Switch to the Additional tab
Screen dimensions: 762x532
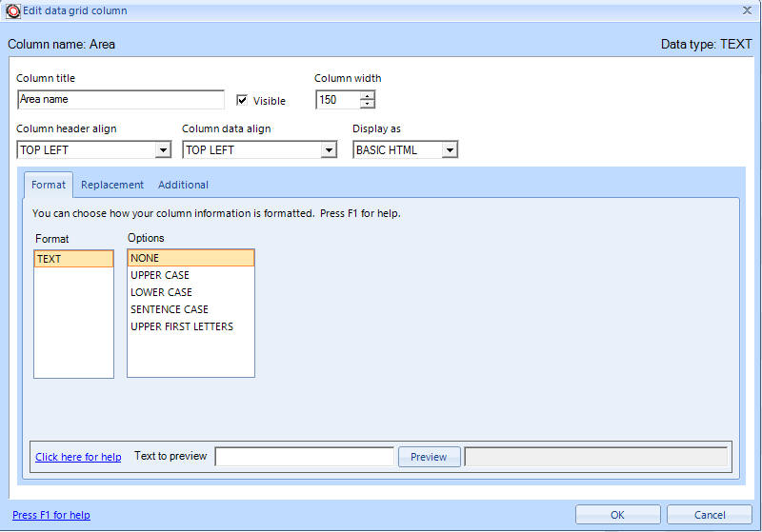pyautogui.click(x=183, y=185)
